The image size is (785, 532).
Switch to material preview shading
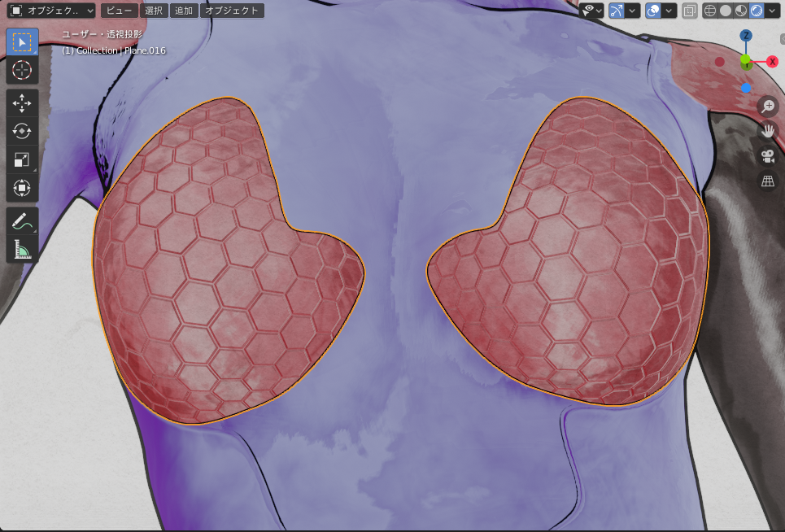coord(741,11)
